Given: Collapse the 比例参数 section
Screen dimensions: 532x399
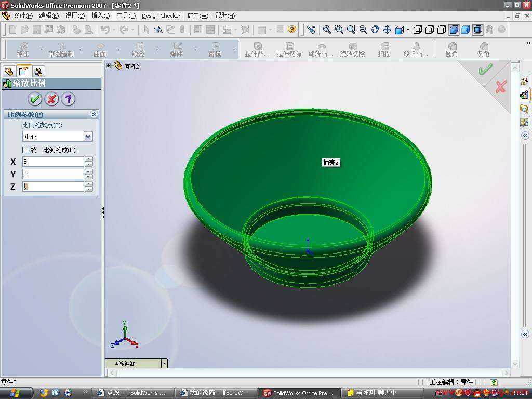Looking at the screenshot, I should point(94,114).
